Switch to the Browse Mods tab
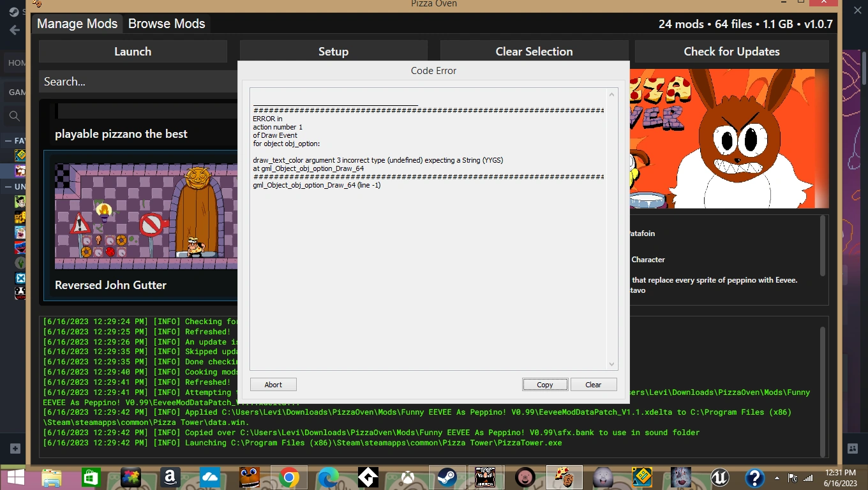 (x=166, y=24)
